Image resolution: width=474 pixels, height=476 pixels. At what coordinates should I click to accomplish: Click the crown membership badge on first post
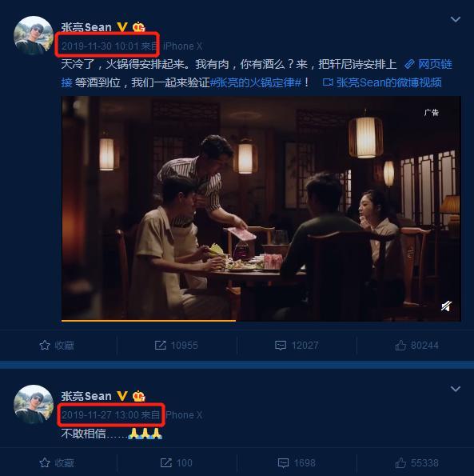pos(138,27)
